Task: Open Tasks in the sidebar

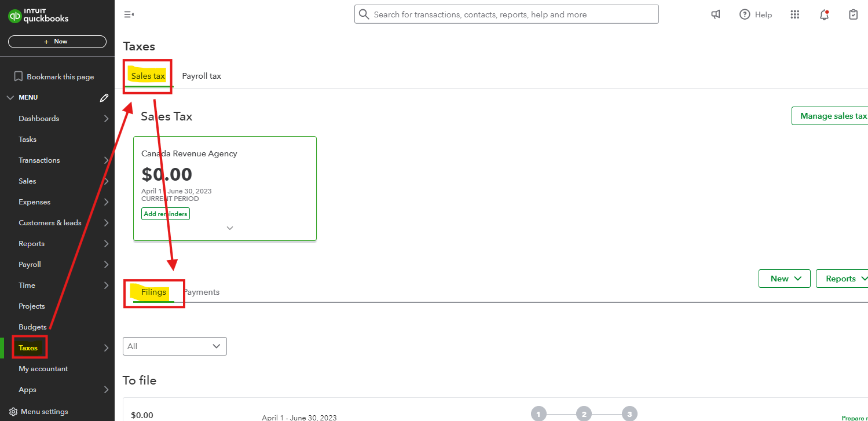Action: (x=27, y=140)
